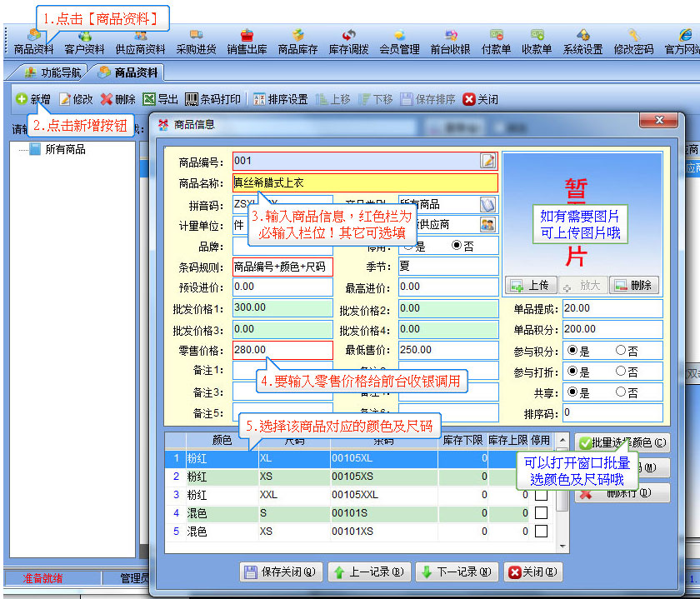Select 否 for 参与积分
Screen dimensions: 700x599
621,350
